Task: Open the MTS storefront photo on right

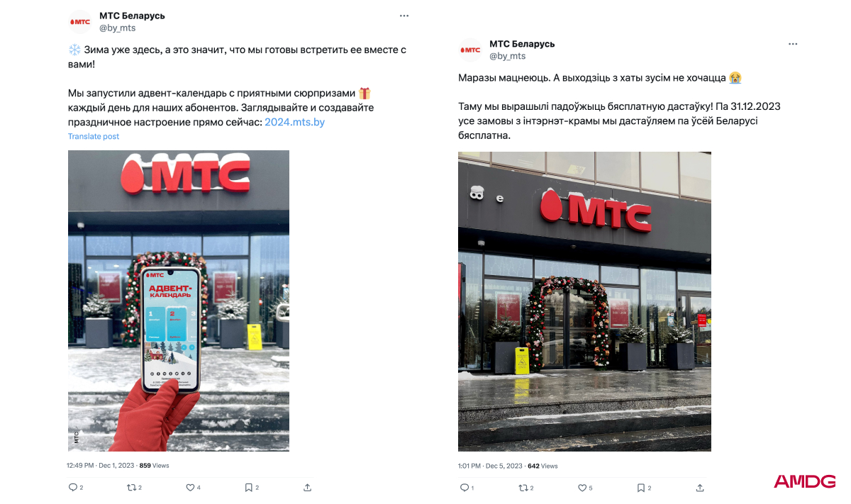Action: [x=584, y=301]
